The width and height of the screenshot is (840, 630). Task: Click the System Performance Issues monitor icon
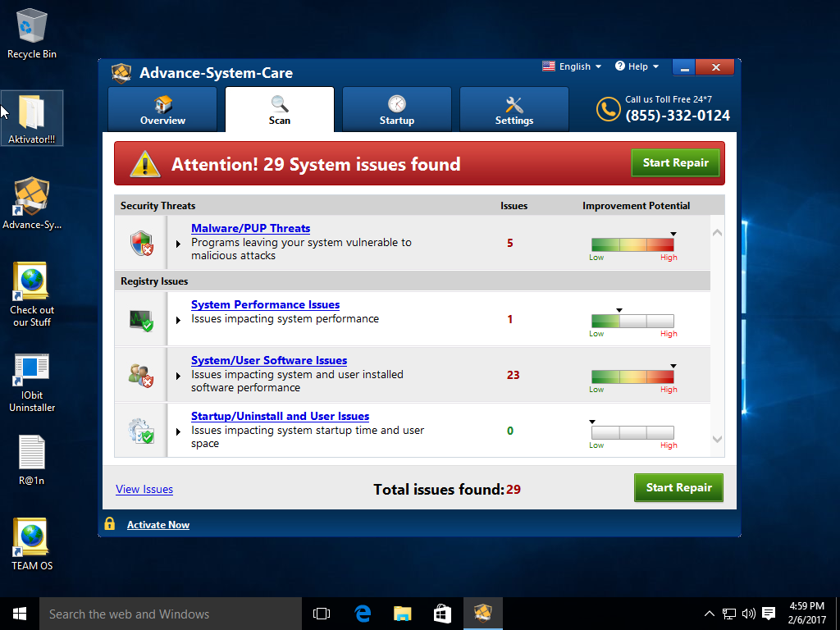pyautogui.click(x=142, y=321)
